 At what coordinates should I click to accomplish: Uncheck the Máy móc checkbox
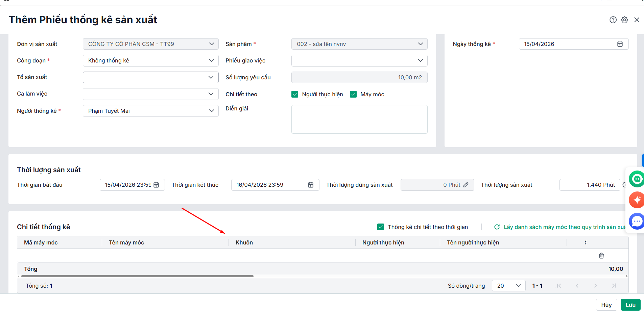coord(353,94)
